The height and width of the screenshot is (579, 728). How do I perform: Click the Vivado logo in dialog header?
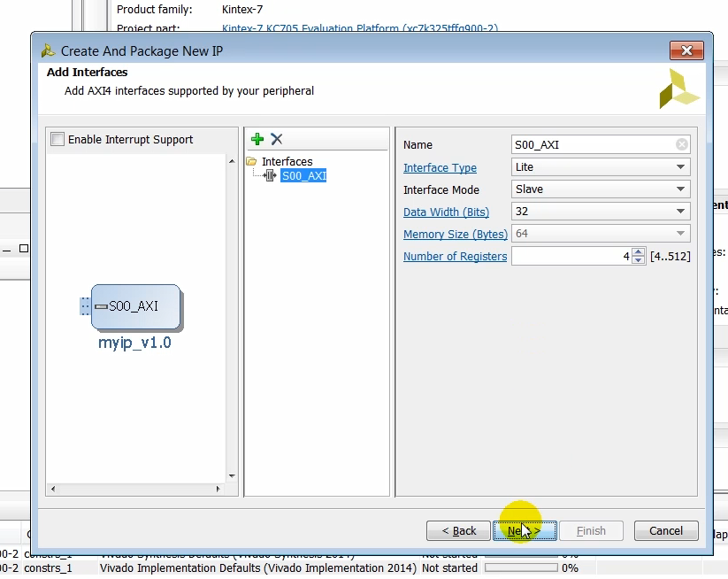click(x=678, y=89)
